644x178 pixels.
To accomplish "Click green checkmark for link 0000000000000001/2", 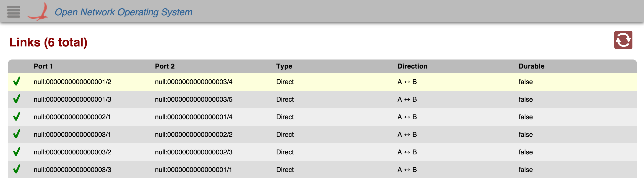I will point(17,82).
